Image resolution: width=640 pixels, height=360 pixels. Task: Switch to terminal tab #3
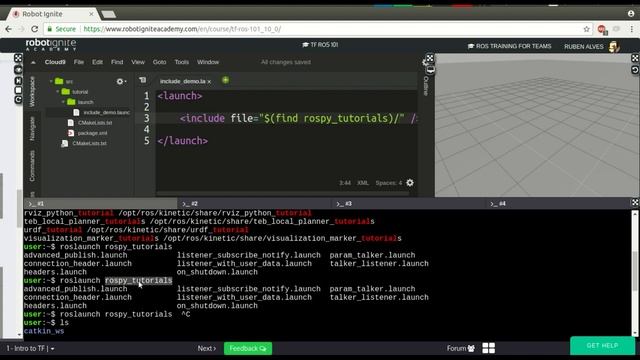pos(408,203)
